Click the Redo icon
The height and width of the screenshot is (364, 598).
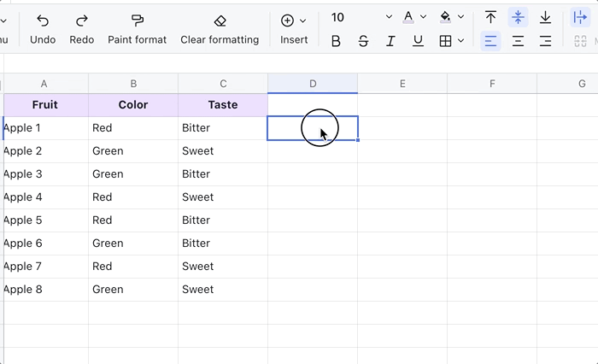coord(82,21)
